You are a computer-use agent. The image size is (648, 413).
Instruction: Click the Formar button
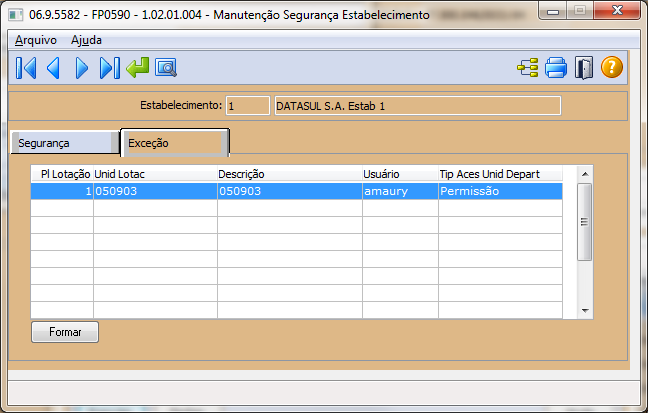65,332
